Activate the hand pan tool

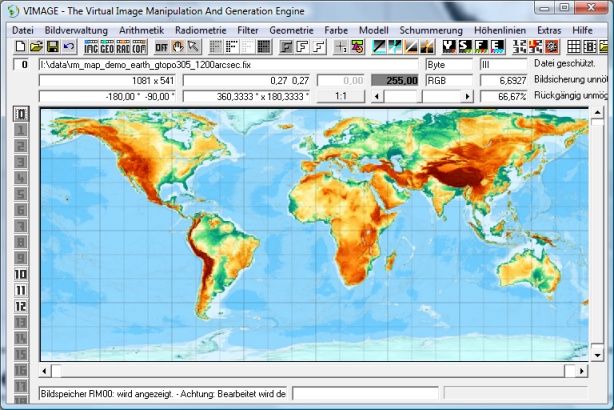coord(178,47)
